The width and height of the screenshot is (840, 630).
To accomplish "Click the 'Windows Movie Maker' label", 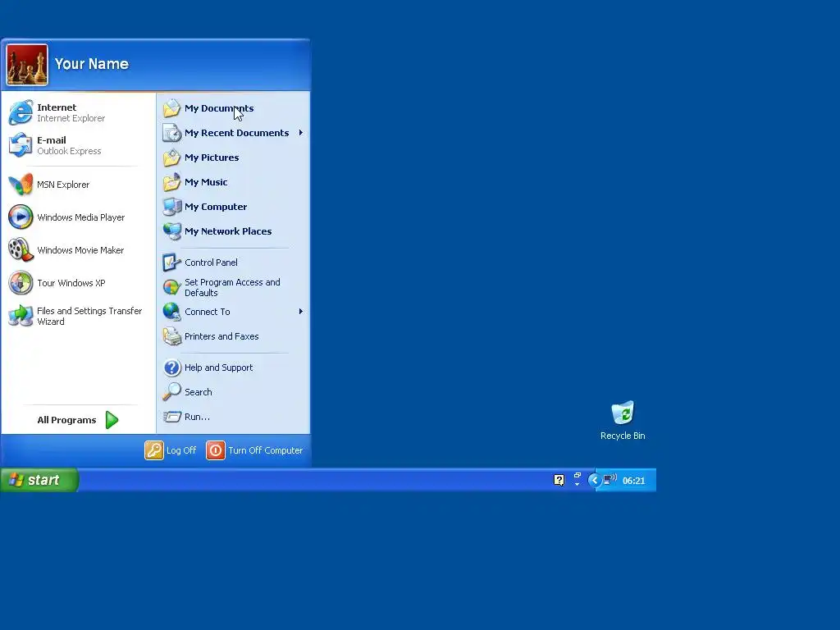I will [80, 250].
